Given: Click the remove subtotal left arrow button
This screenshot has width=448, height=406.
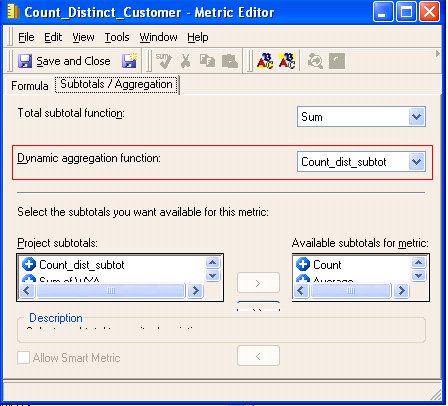Looking at the screenshot, I should [258, 356].
